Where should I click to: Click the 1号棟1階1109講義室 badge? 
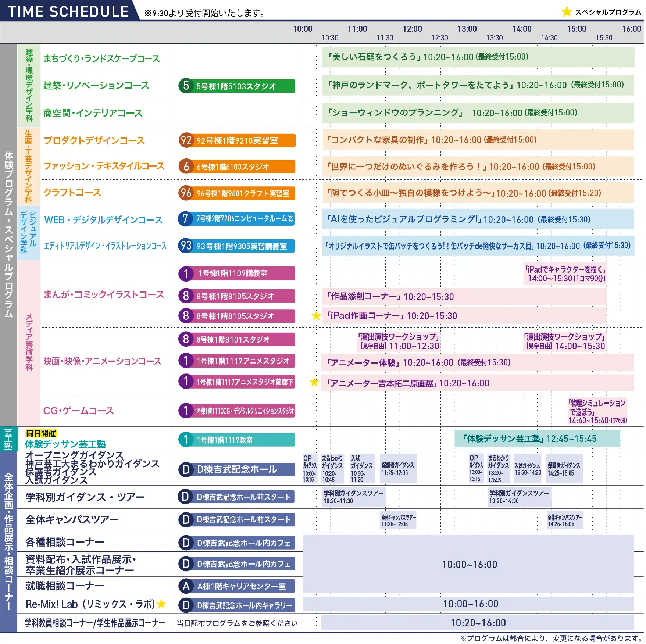[237, 273]
